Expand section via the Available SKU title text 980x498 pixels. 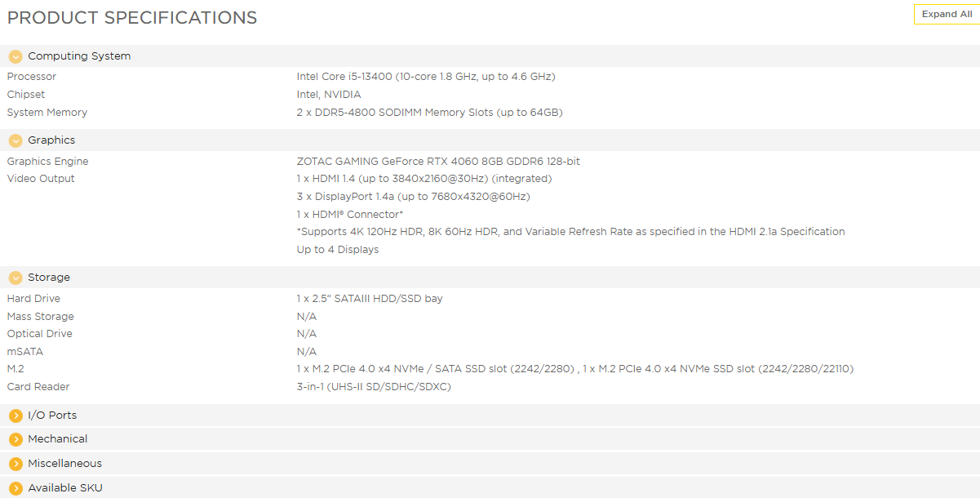pos(65,488)
